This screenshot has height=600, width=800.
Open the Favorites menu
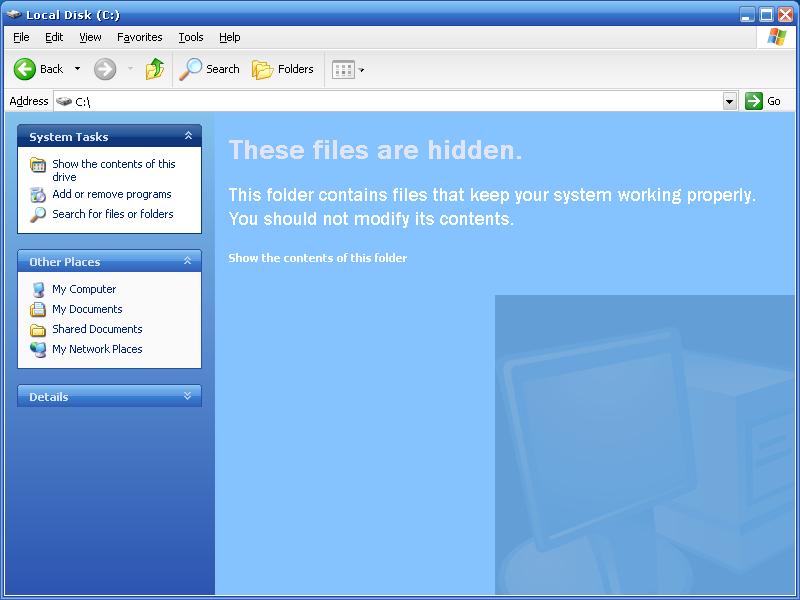click(x=139, y=37)
